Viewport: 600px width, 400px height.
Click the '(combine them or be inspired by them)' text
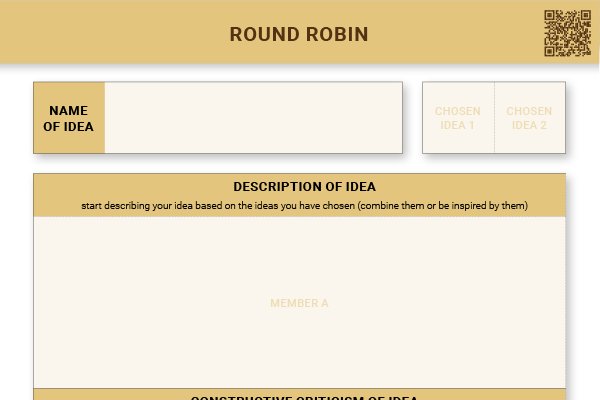(x=443, y=206)
